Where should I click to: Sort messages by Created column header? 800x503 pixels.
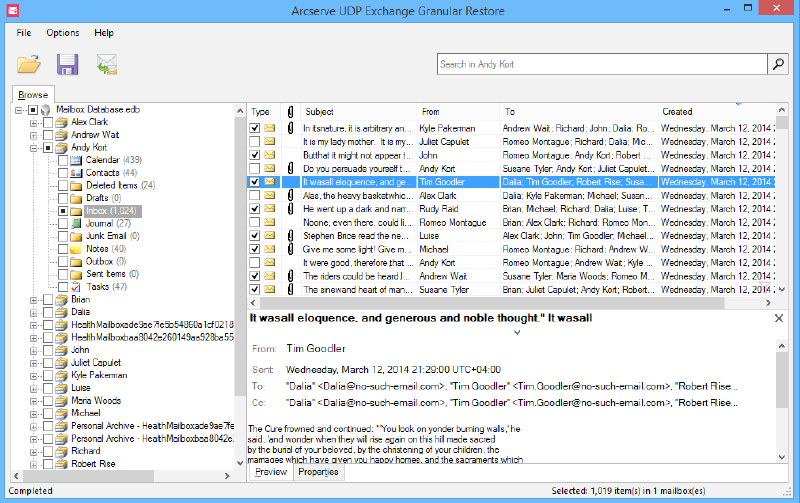[x=716, y=112]
